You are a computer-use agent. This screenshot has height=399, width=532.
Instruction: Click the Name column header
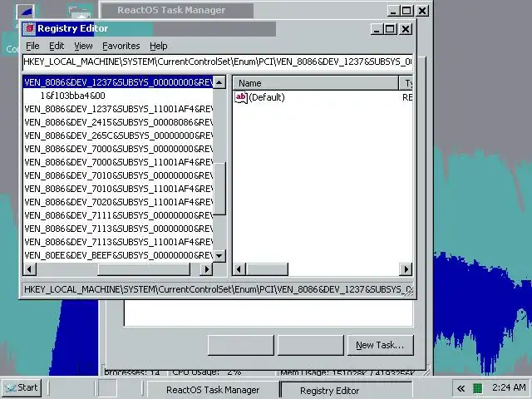pos(316,83)
